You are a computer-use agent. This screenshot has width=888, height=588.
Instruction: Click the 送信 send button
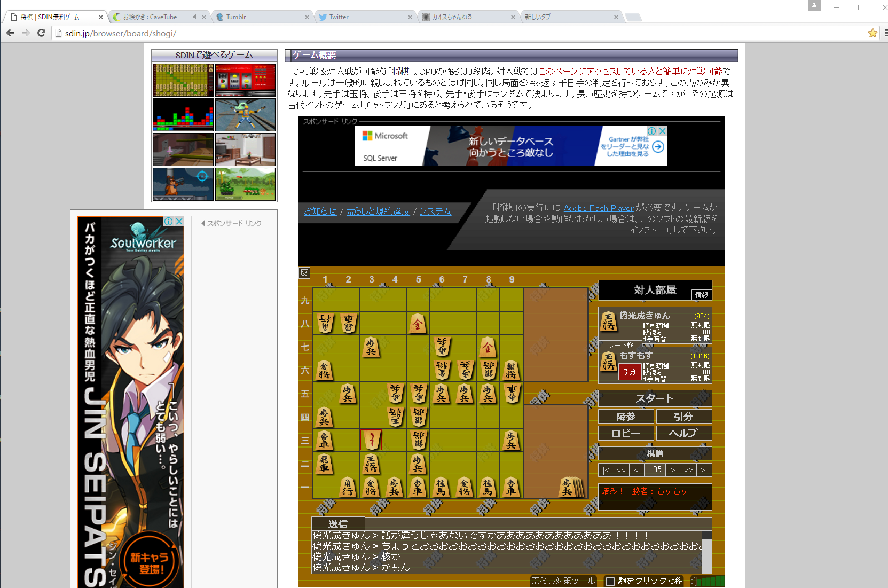coord(338,524)
